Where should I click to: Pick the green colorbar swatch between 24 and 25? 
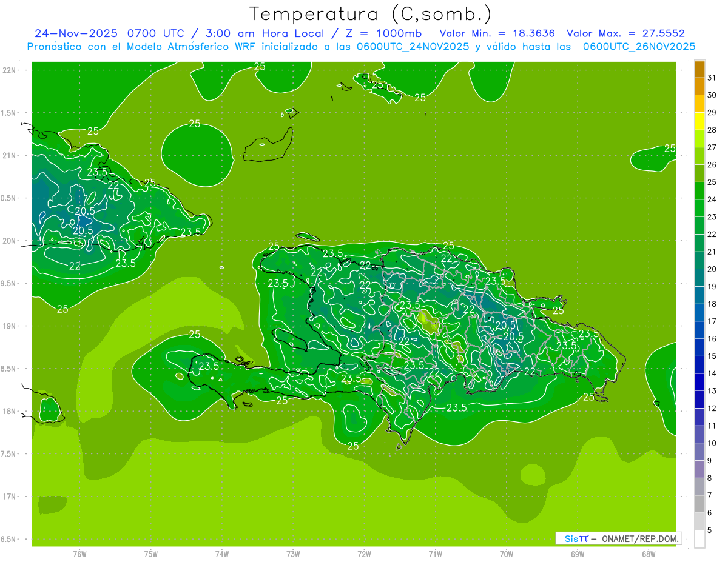tap(699, 191)
